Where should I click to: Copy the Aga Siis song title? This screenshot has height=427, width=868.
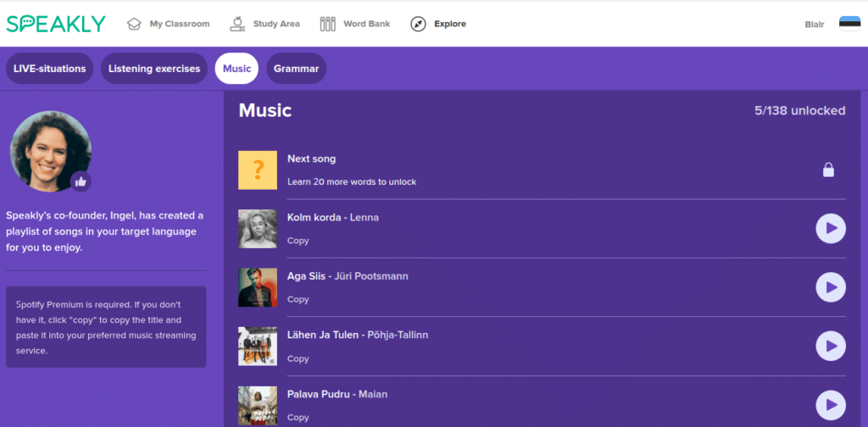click(x=298, y=299)
